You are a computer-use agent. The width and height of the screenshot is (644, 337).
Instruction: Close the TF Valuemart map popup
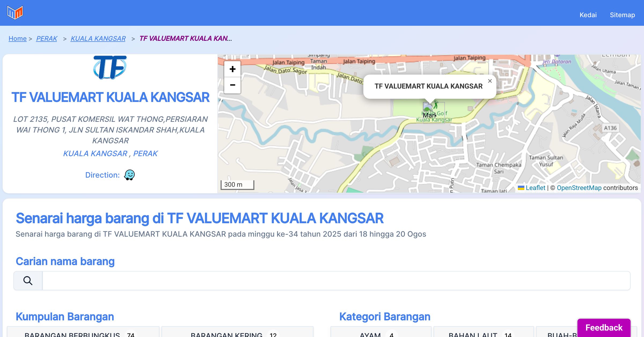pos(490,81)
